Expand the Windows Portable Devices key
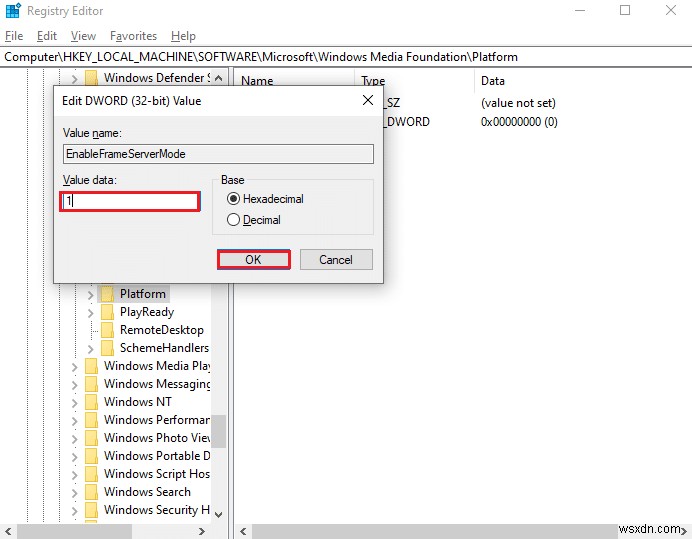The height and width of the screenshot is (539, 692). pyautogui.click(x=75, y=456)
